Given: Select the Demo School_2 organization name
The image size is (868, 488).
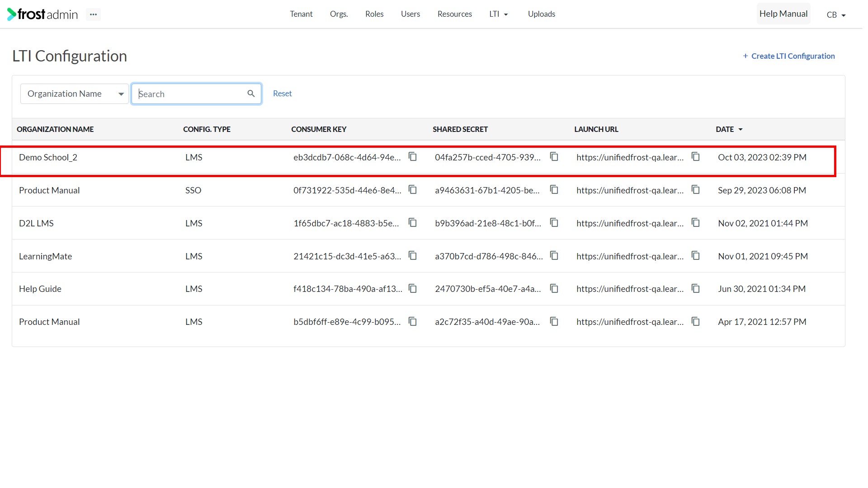Looking at the screenshot, I should click(x=48, y=157).
